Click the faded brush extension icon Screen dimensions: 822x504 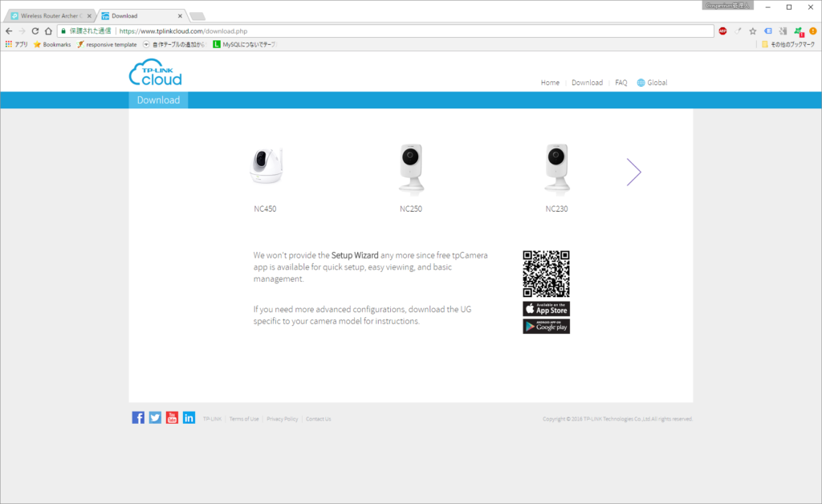pos(739,31)
